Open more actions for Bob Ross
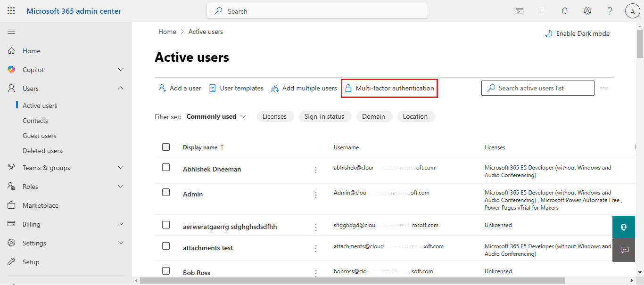Screen dimensions: 644x285 click(x=316, y=273)
